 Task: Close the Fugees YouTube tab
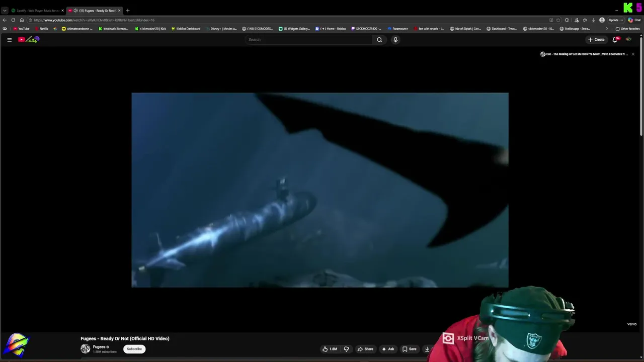tap(119, 11)
